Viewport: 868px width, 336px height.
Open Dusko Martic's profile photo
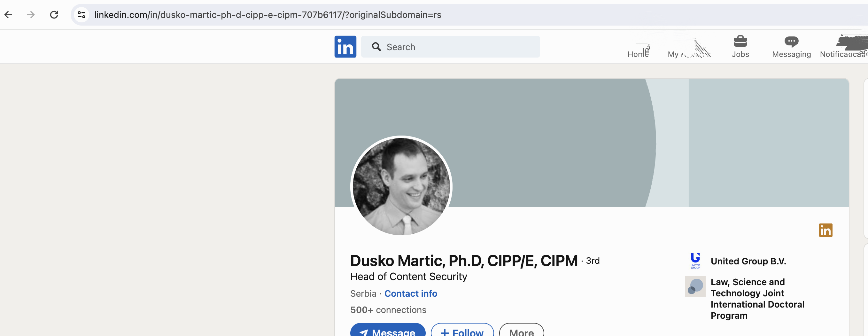401,186
